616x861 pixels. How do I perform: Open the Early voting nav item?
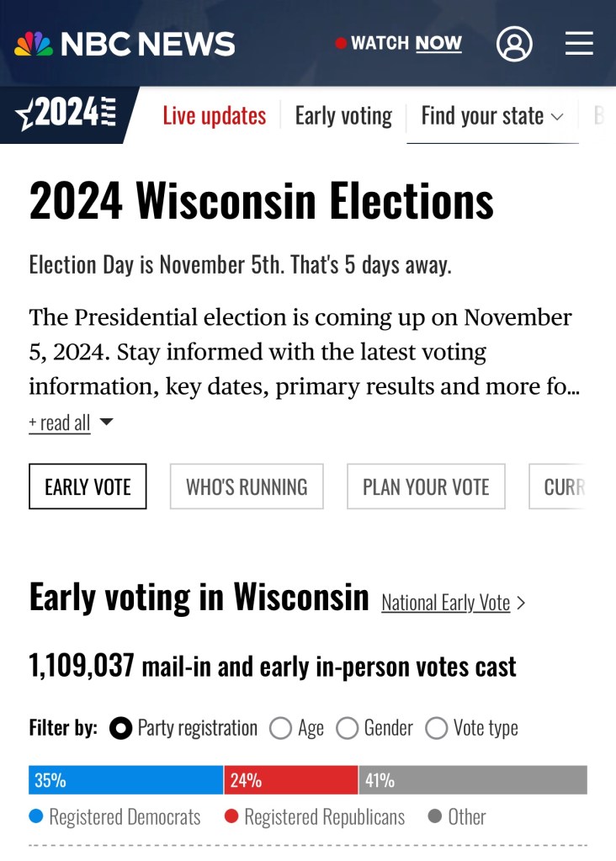pos(343,116)
